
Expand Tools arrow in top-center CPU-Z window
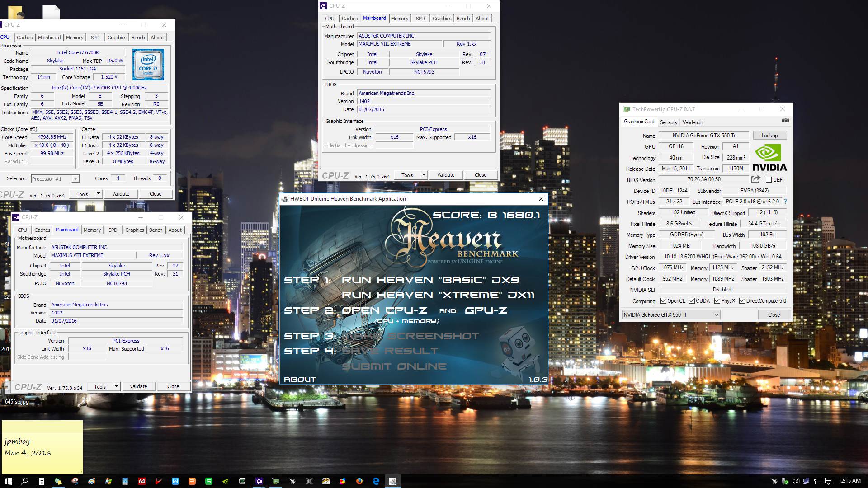pos(424,175)
